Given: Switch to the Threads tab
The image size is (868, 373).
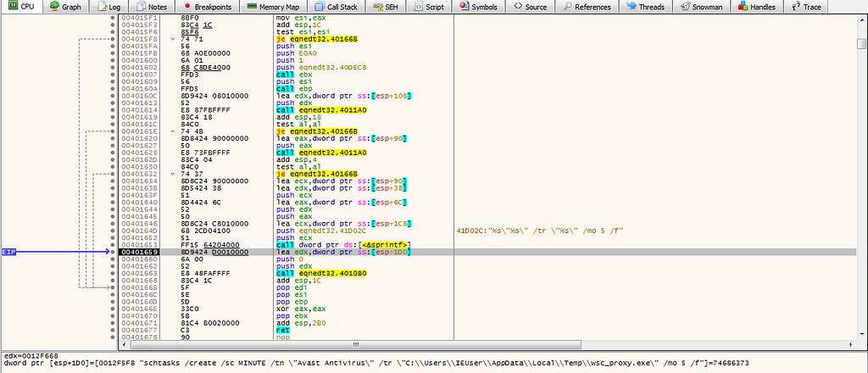Looking at the screenshot, I should [x=646, y=7].
